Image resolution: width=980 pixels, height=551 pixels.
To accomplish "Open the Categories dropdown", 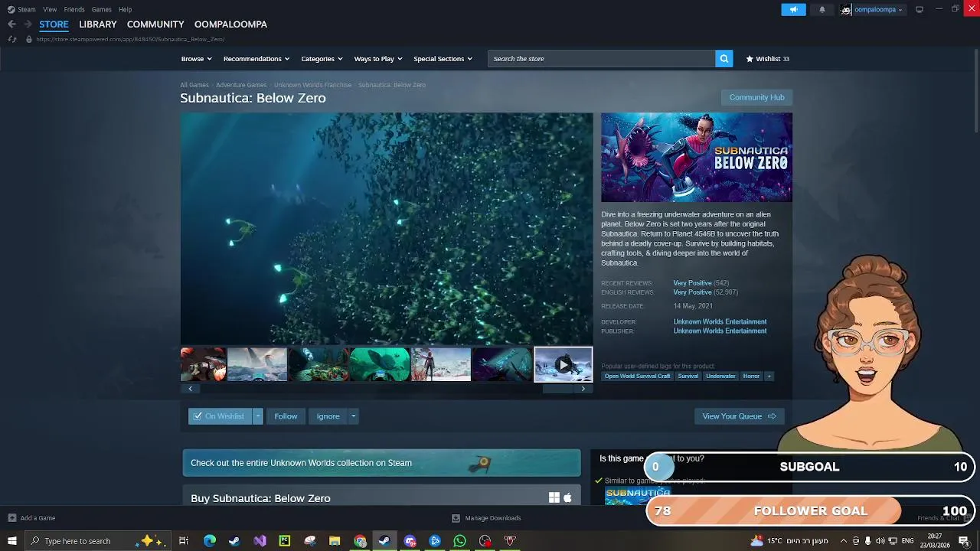I will point(322,59).
